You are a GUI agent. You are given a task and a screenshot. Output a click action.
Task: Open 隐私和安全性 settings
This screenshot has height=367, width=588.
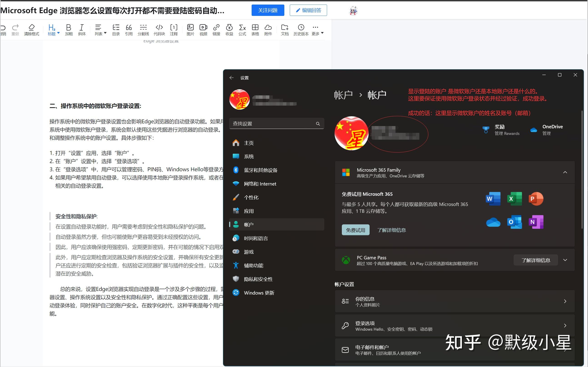coord(258,279)
